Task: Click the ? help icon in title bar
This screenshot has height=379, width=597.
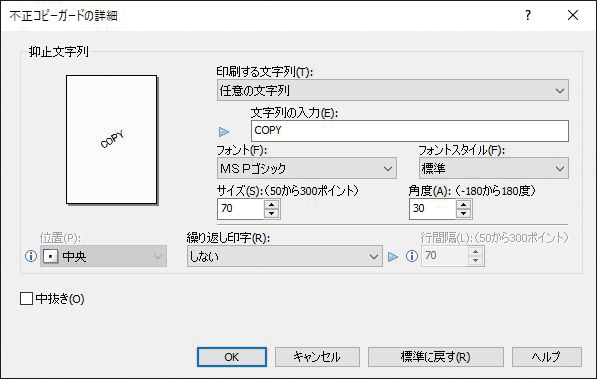Action: coord(528,15)
